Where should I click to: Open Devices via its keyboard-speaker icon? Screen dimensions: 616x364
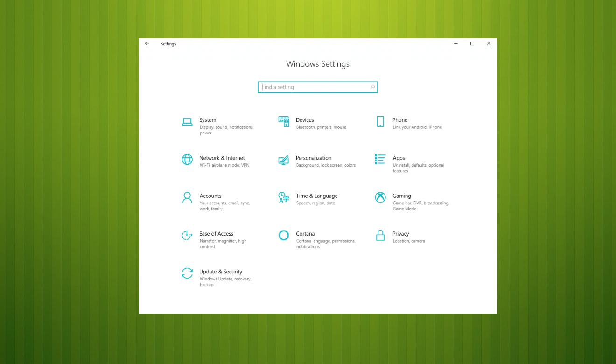(284, 122)
